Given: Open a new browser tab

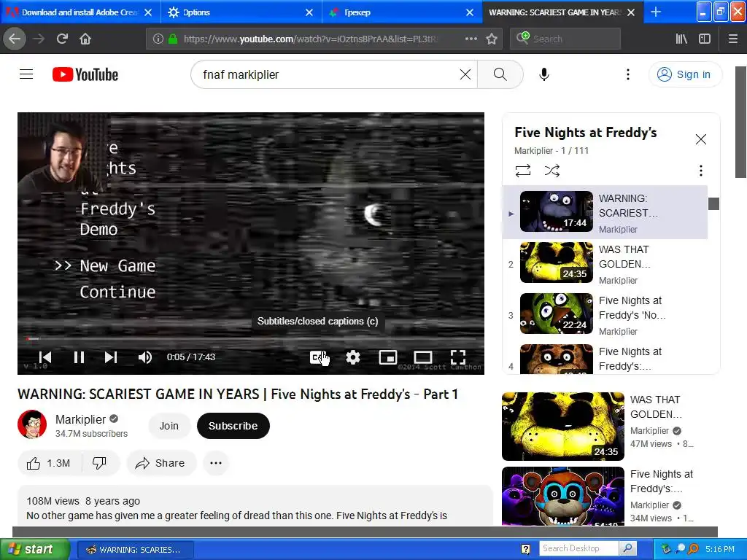Looking at the screenshot, I should point(656,12).
